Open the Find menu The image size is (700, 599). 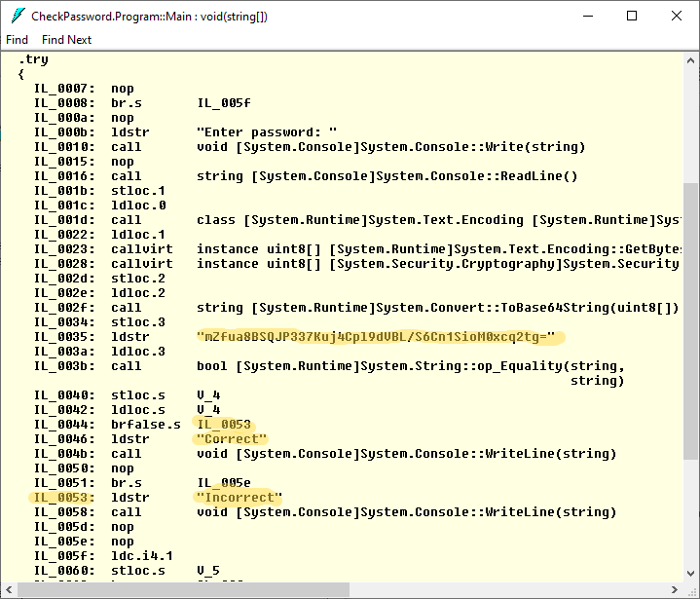coord(17,40)
